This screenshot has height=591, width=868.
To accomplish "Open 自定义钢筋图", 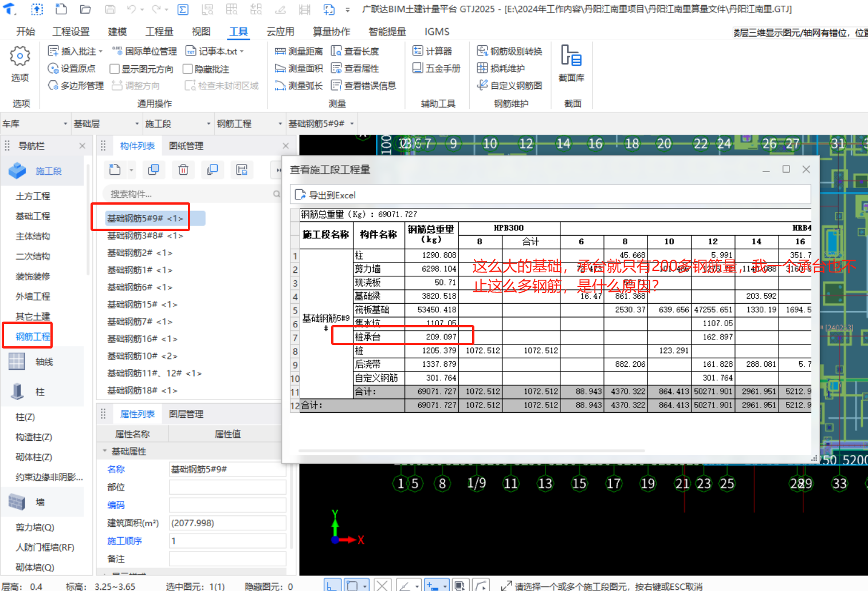I will tap(510, 85).
